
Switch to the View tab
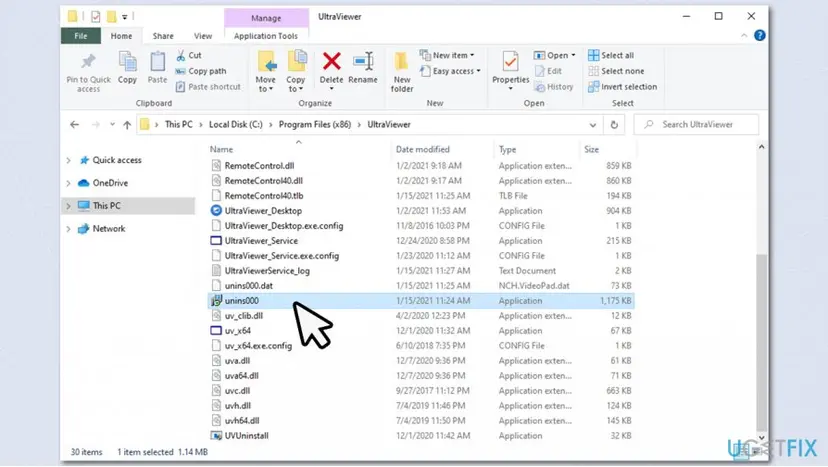[203, 36]
